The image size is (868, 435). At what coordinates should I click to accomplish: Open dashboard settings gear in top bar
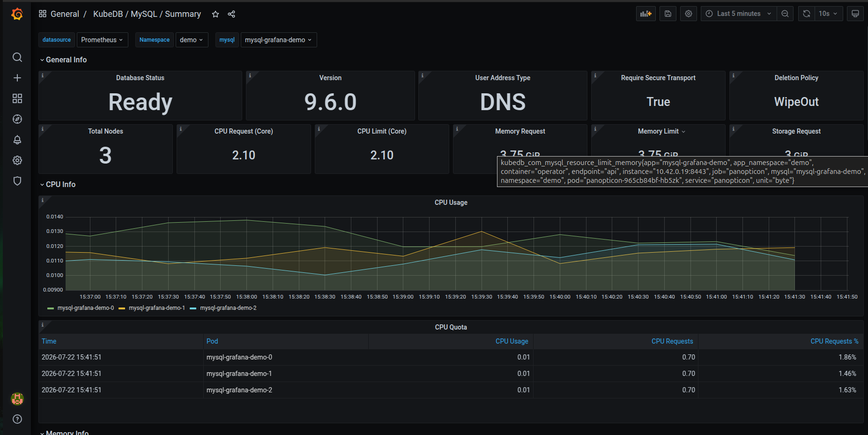pos(689,14)
